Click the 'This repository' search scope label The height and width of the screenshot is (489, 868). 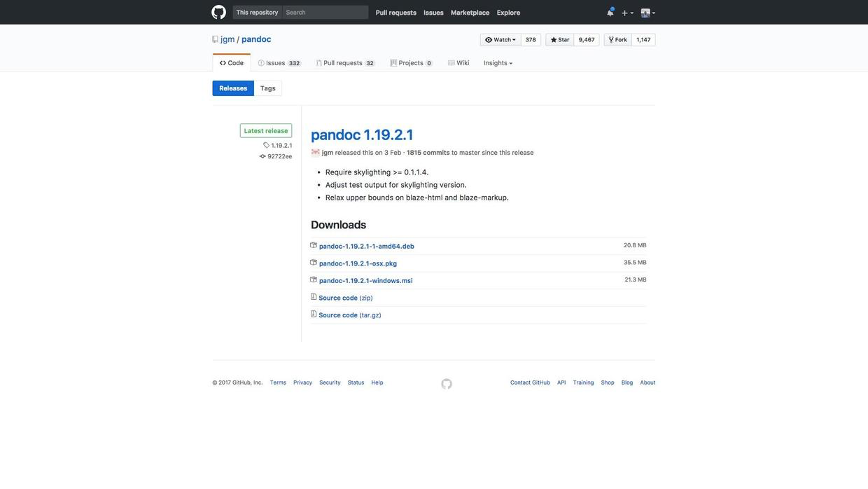tap(257, 13)
